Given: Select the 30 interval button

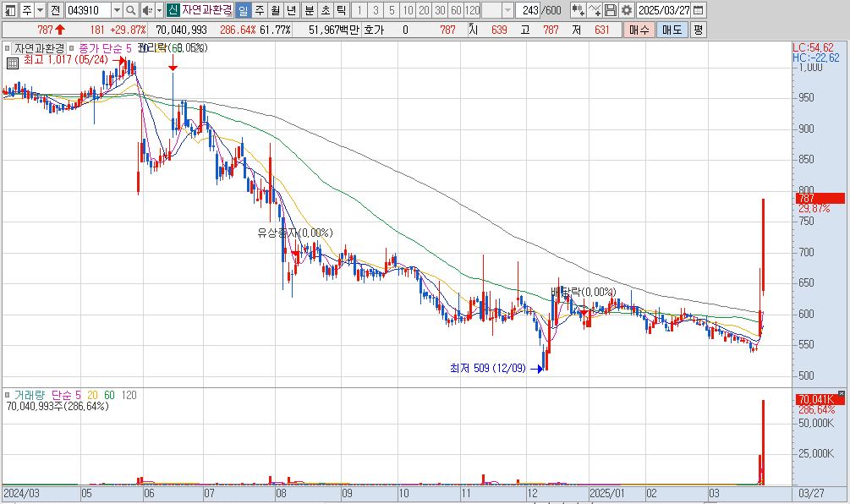Looking at the screenshot, I should (440, 10).
